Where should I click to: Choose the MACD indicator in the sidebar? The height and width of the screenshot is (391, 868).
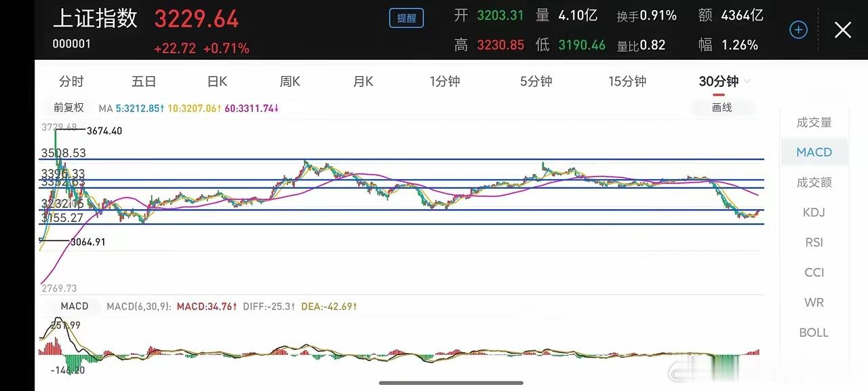coord(814,152)
